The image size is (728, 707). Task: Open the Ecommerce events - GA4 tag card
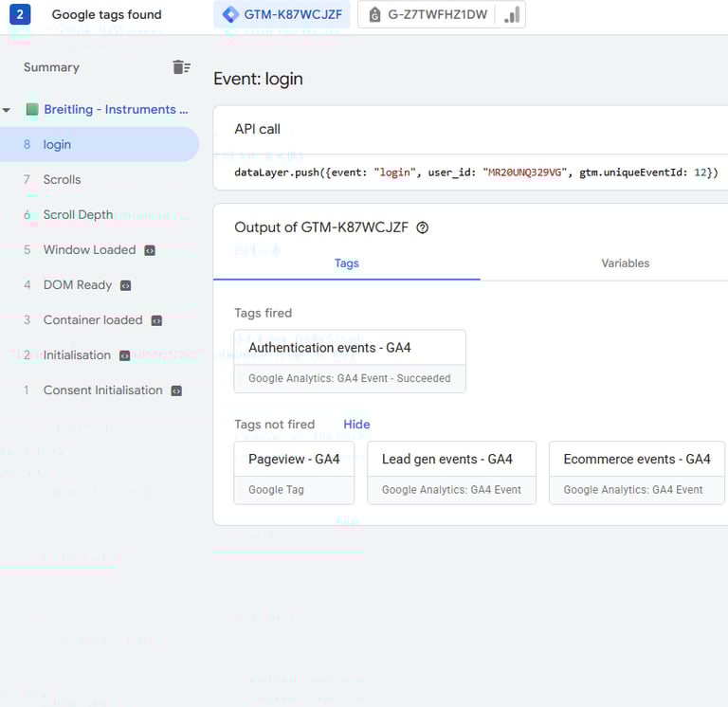(637, 473)
